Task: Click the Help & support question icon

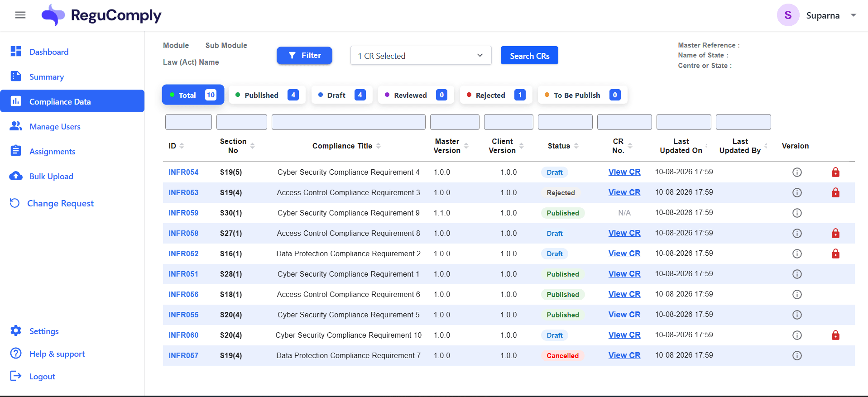Action: [16, 354]
